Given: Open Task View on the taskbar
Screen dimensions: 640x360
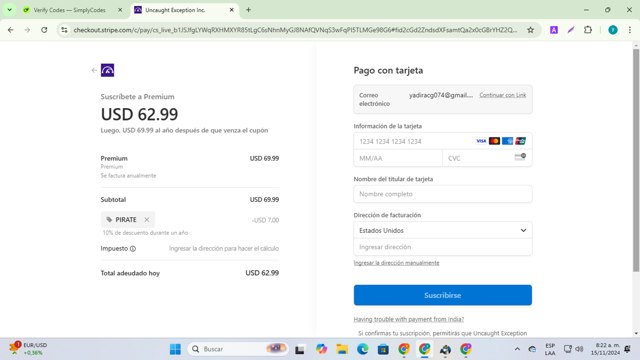Looking at the screenshot, I should pyautogui.click(x=300, y=349).
